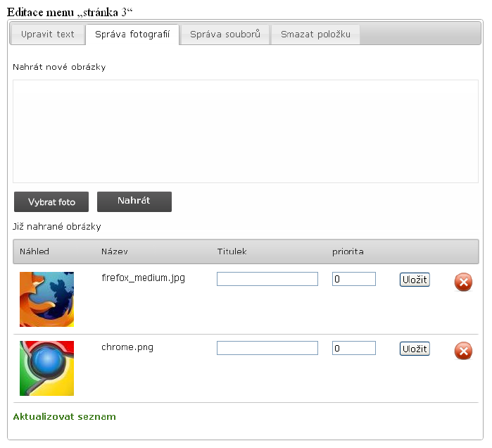Image resolution: width=492 pixels, height=448 pixels.
Task: Open the Firefox image thumbnail
Action: pyautogui.click(x=46, y=299)
